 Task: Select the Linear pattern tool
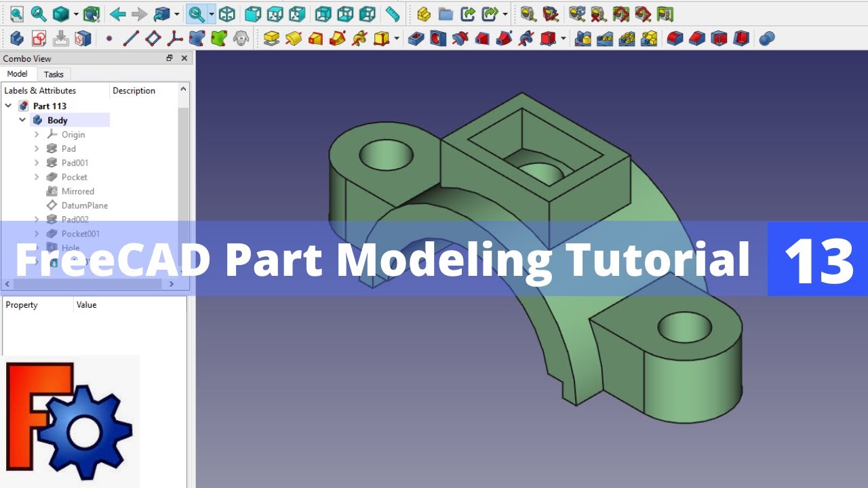tap(605, 39)
